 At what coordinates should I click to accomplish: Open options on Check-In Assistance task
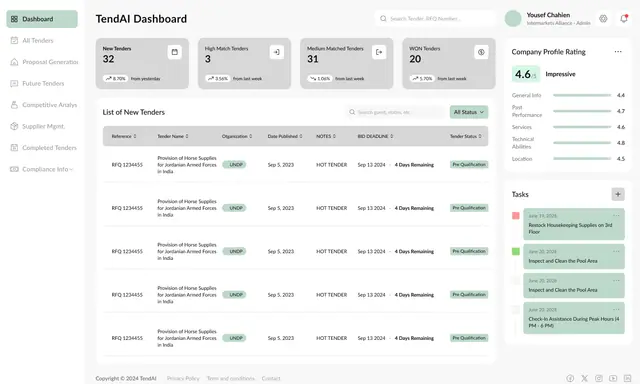[x=616, y=309]
